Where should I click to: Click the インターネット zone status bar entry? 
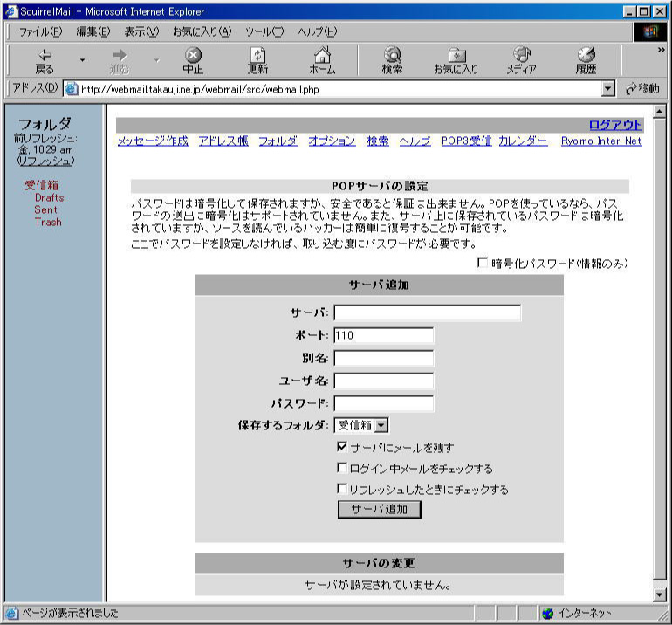pos(576,613)
